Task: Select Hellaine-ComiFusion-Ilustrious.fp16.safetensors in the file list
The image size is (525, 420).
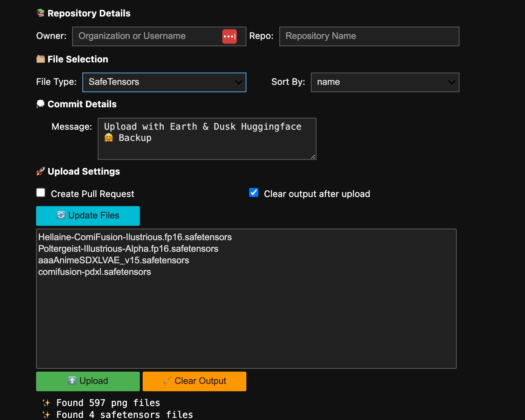Action: click(x=135, y=237)
